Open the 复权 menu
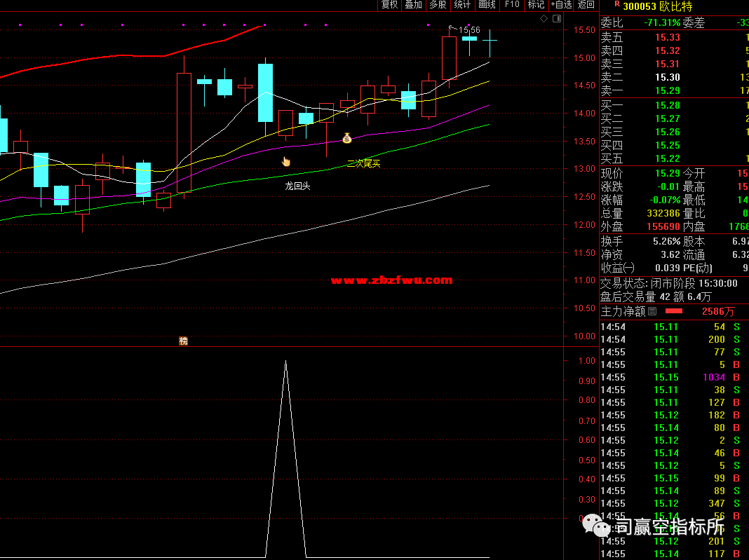 tap(389, 5)
